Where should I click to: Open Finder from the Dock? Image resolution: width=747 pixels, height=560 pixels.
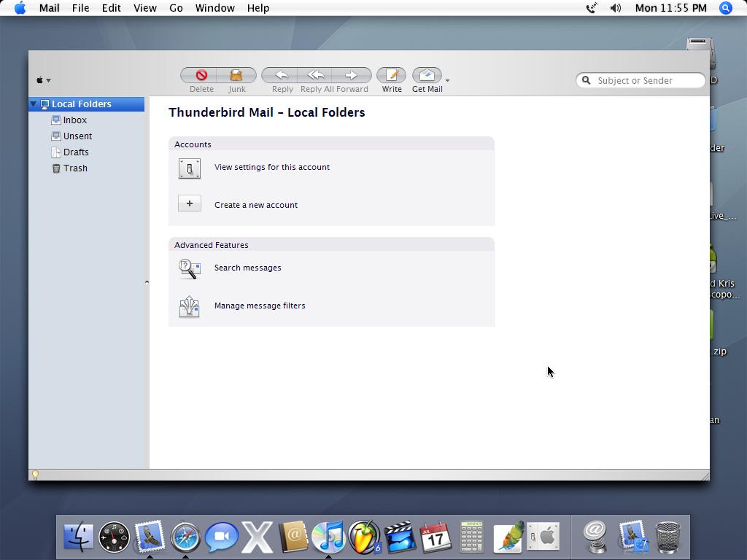[x=78, y=537]
